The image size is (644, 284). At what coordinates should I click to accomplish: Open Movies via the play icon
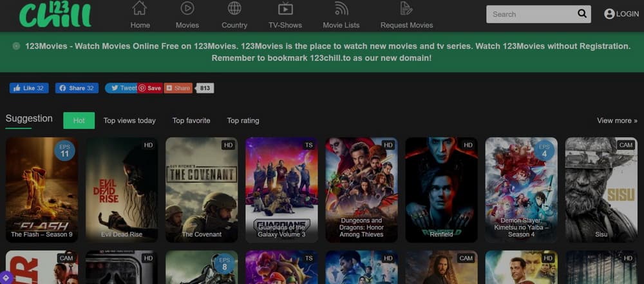187,9
